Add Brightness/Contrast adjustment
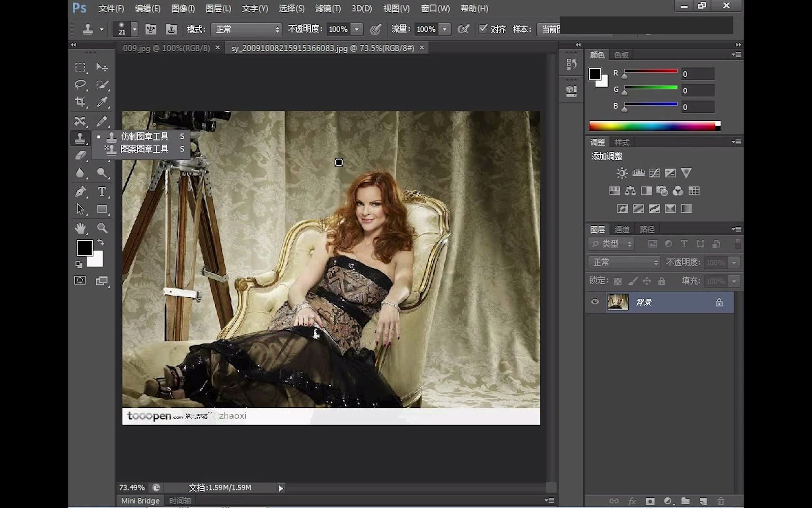The width and height of the screenshot is (812, 508). pos(622,173)
